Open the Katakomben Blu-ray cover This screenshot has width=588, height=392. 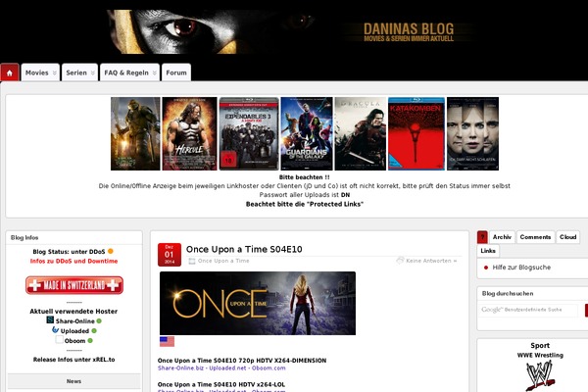(x=416, y=133)
